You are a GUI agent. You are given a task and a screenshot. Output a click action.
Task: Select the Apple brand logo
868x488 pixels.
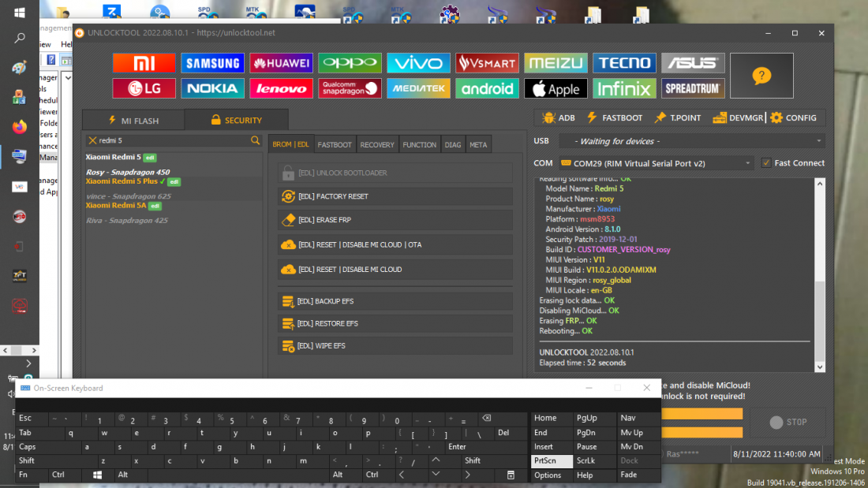[x=556, y=88]
